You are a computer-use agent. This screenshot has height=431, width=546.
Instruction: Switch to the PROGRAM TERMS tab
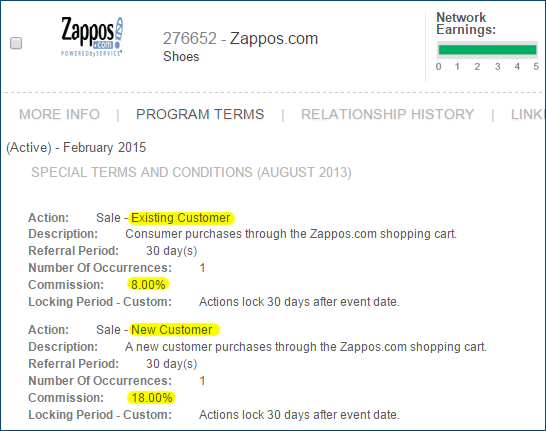click(200, 114)
